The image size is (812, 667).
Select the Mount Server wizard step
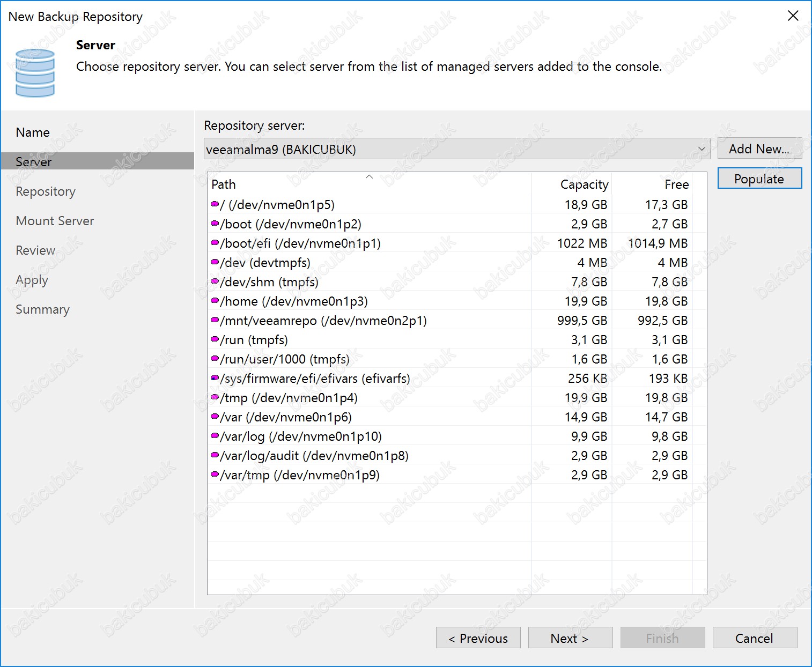pos(55,221)
